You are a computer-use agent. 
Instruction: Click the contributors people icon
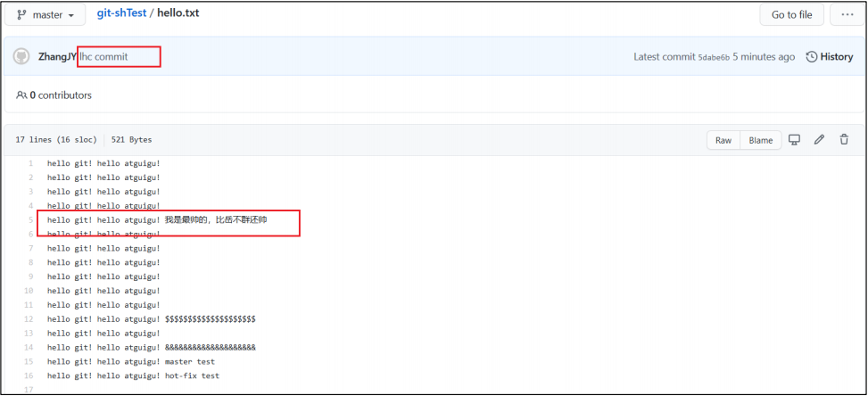(x=21, y=95)
